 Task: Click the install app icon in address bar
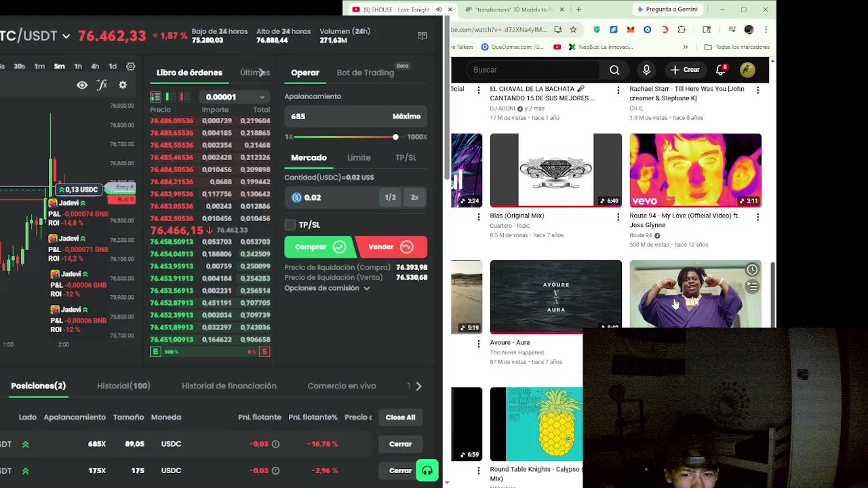point(557,30)
